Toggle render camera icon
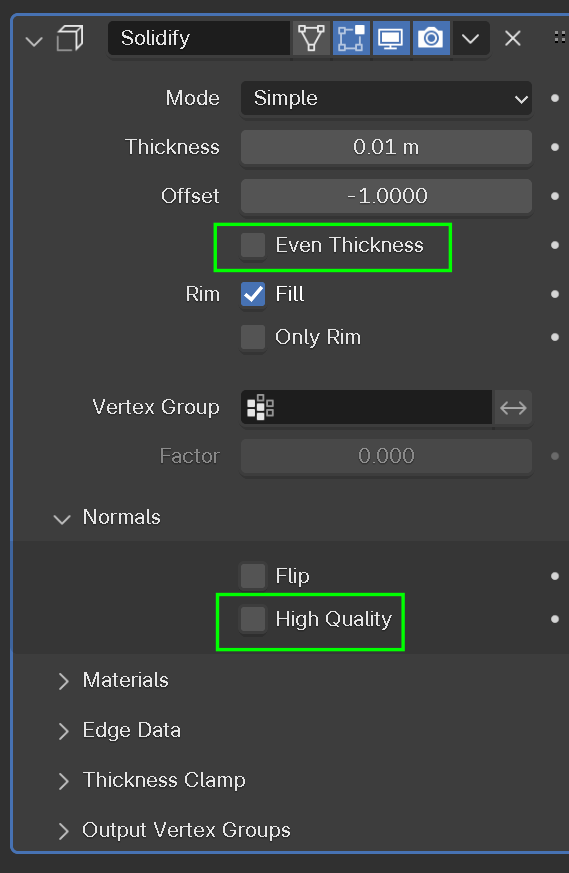Viewport: 569px width, 873px height. coord(431,38)
